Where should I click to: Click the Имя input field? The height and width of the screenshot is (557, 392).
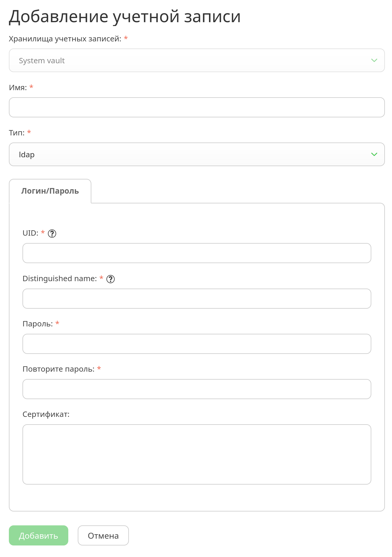coord(197,107)
